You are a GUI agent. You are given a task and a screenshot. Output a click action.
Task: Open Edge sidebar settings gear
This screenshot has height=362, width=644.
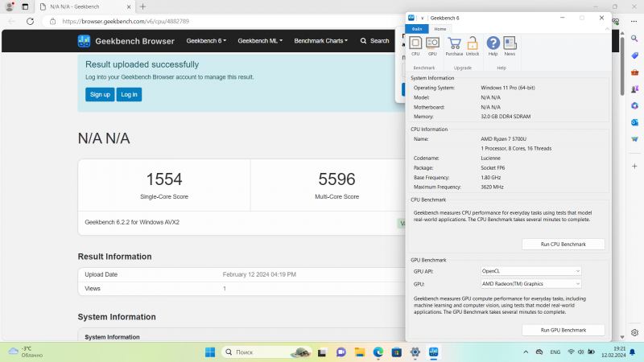(634, 333)
